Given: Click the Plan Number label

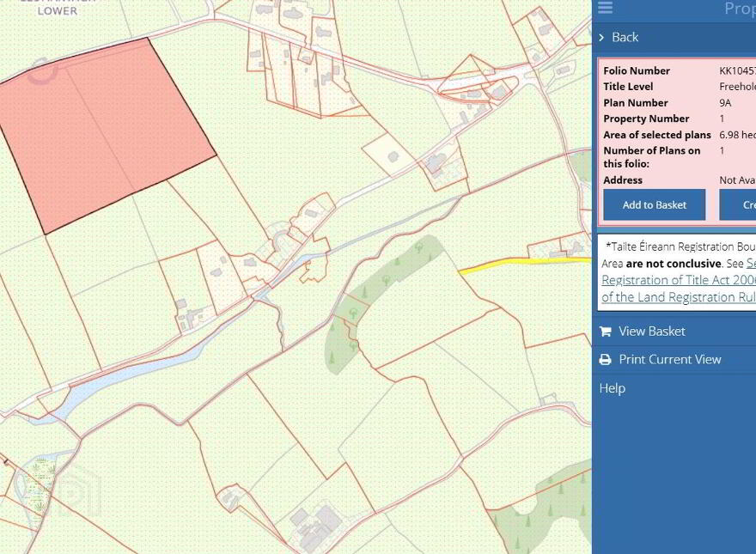Looking at the screenshot, I should click(636, 103).
